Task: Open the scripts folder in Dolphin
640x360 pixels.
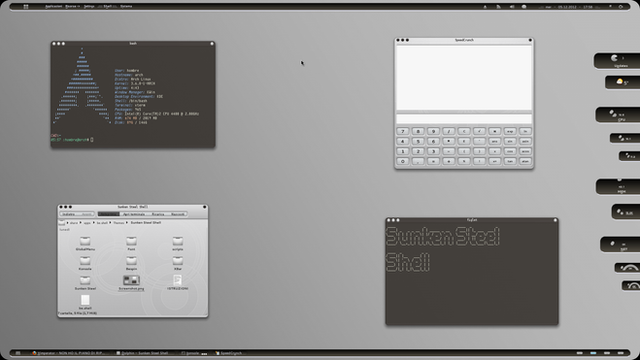Action: click(178, 243)
